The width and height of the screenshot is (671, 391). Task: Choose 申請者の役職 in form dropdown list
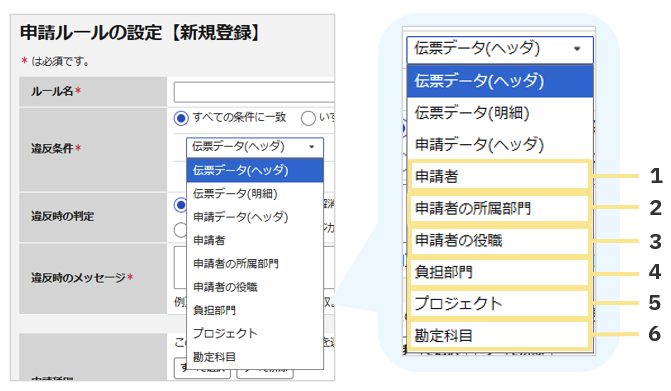(x=255, y=287)
